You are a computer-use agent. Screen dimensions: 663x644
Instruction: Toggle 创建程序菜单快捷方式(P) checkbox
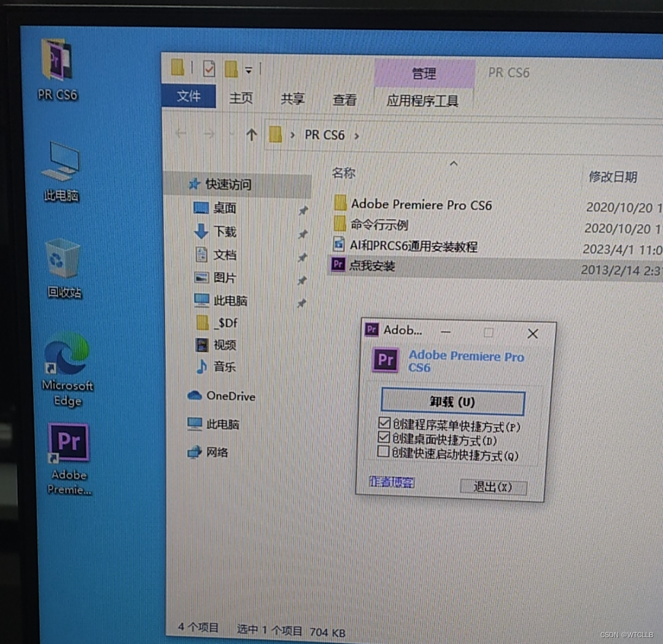(384, 422)
